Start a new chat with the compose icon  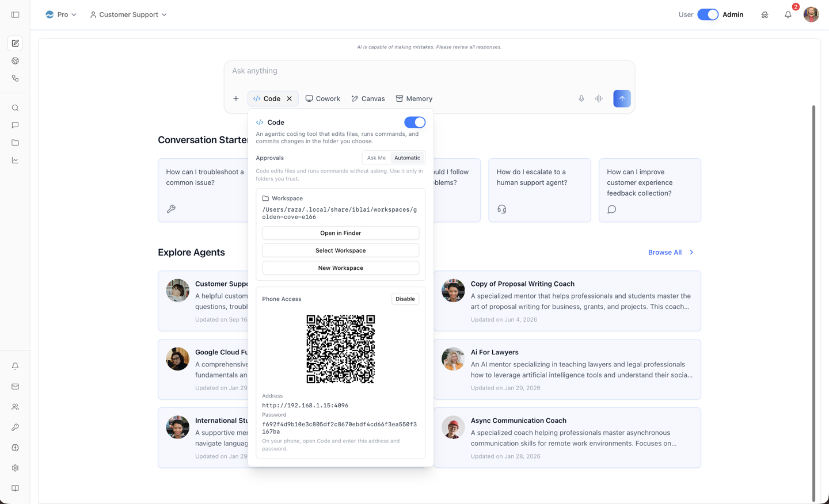(15, 43)
